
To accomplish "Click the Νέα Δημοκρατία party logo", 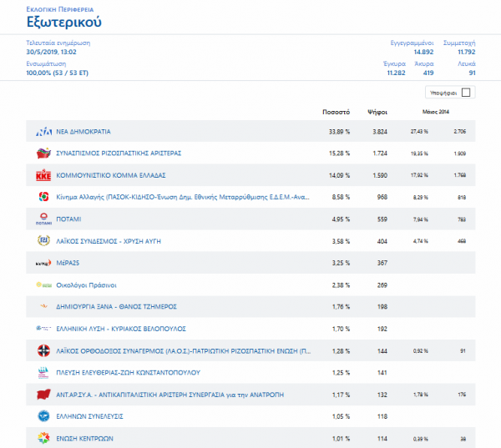I will [43, 132].
